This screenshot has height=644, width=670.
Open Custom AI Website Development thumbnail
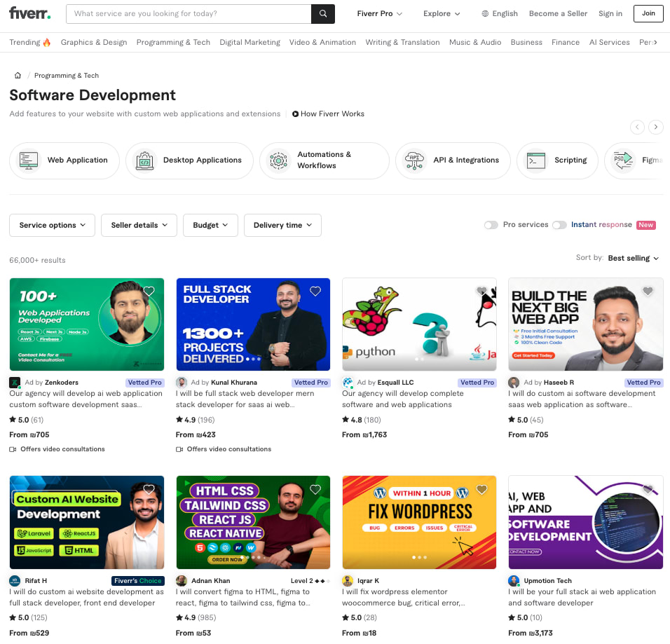coord(87,522)
